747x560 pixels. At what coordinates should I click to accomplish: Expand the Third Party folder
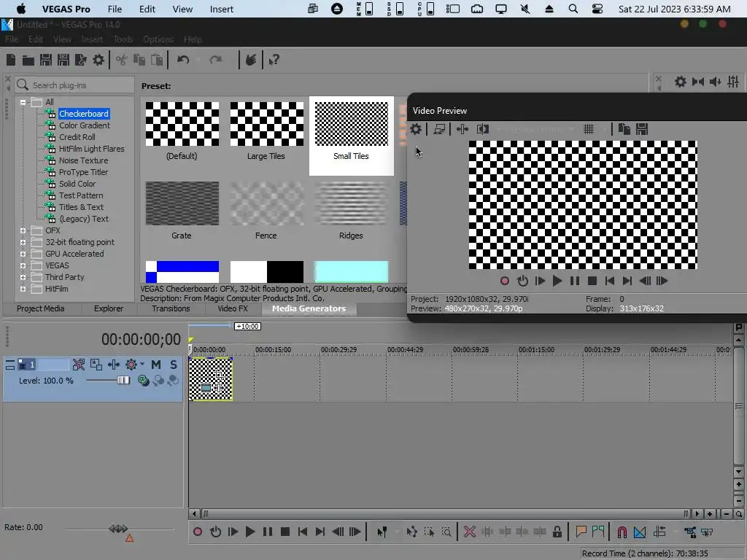[x=23, y=277]
